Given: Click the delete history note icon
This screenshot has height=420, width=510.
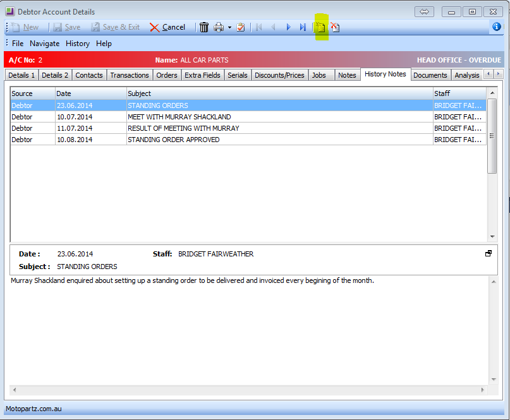Looking at the screenshot, I should point(335,27).
